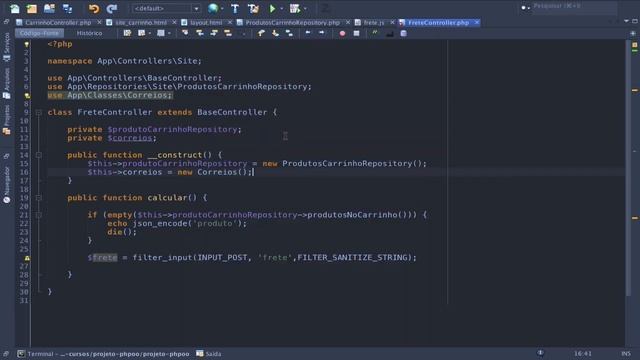Screen dimensions: 640x360
Task: Open the dropdown arrow beside the Debug icon
Action: coord(305,9)
